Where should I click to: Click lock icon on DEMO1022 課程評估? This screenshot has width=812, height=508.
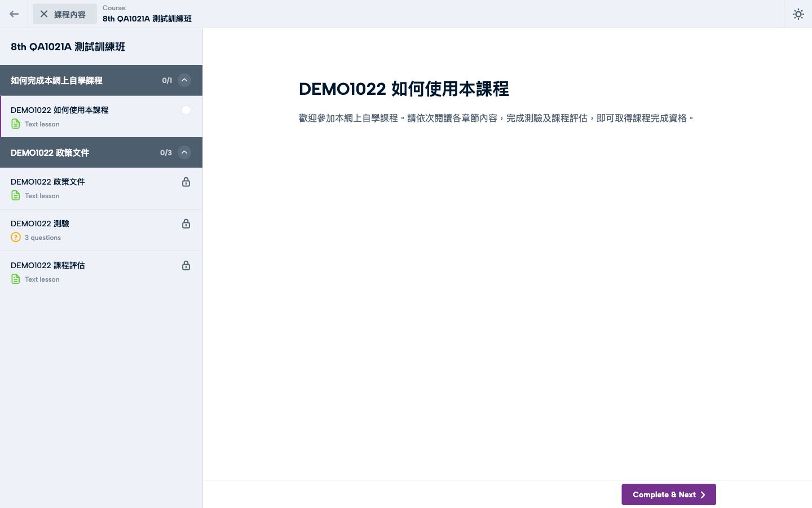186,265
